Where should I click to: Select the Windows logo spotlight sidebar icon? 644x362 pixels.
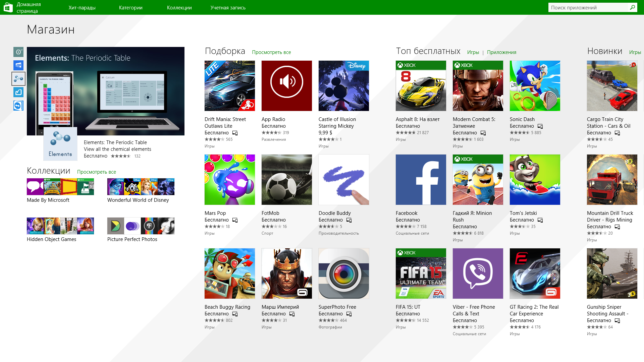point(18,65)
